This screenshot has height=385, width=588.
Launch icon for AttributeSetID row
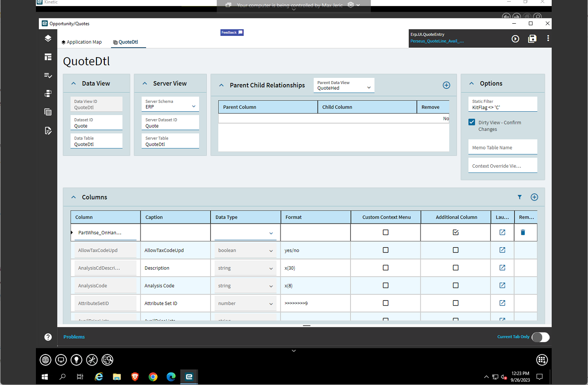click(x=502, y=303)
